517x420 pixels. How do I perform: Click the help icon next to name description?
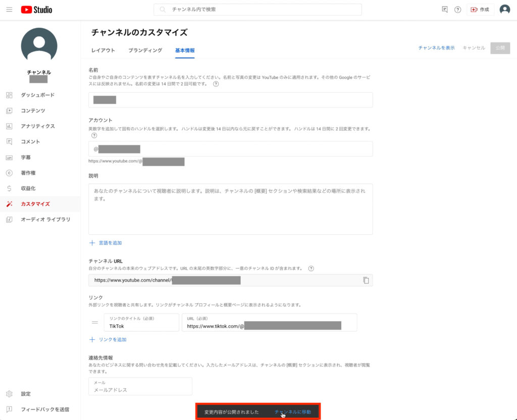pos(216,84)
